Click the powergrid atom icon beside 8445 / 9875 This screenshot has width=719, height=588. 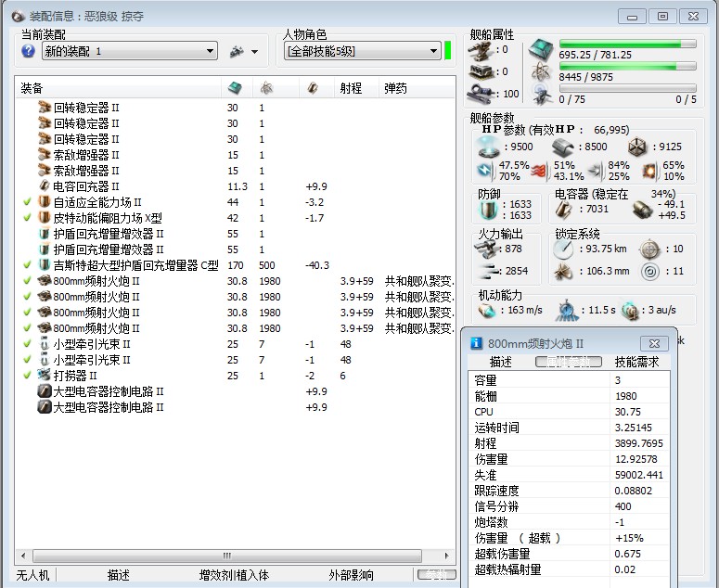coord(542,72)
